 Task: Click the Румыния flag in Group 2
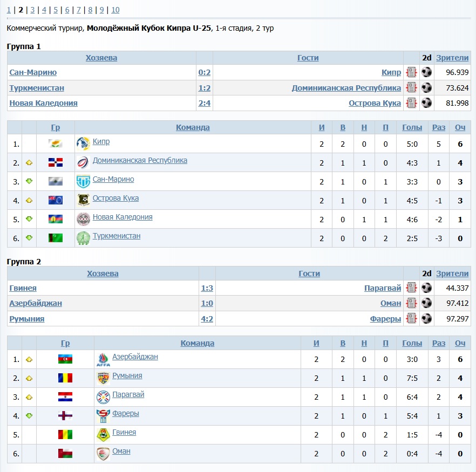pos(65,378)
